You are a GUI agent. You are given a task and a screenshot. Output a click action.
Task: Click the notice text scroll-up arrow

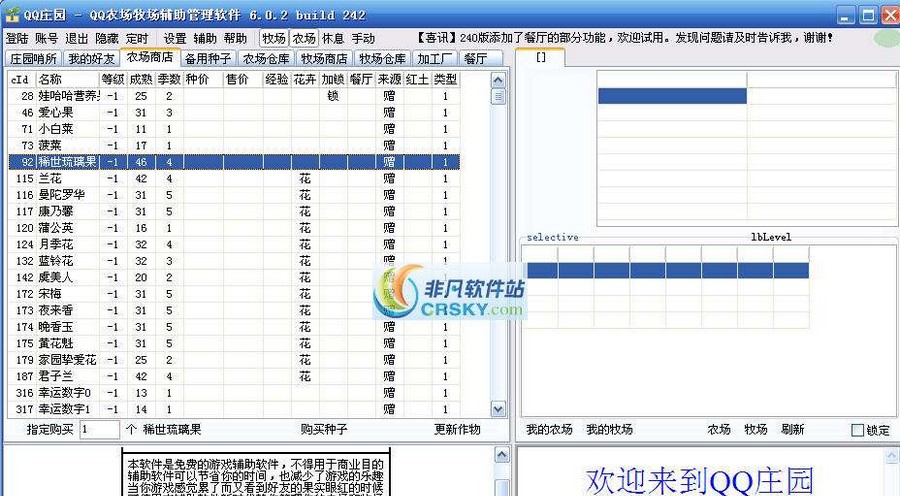[x=502, y=455]
